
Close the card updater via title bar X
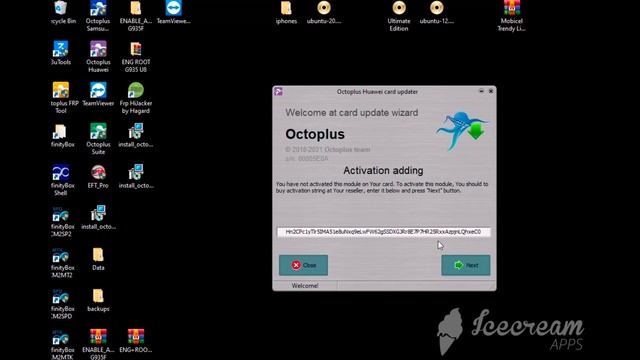tap(491, 91)
